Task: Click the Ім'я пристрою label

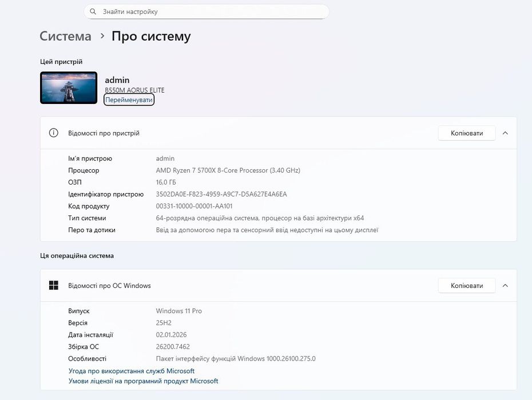Action: pyautogui.click(x=90, y=159)
